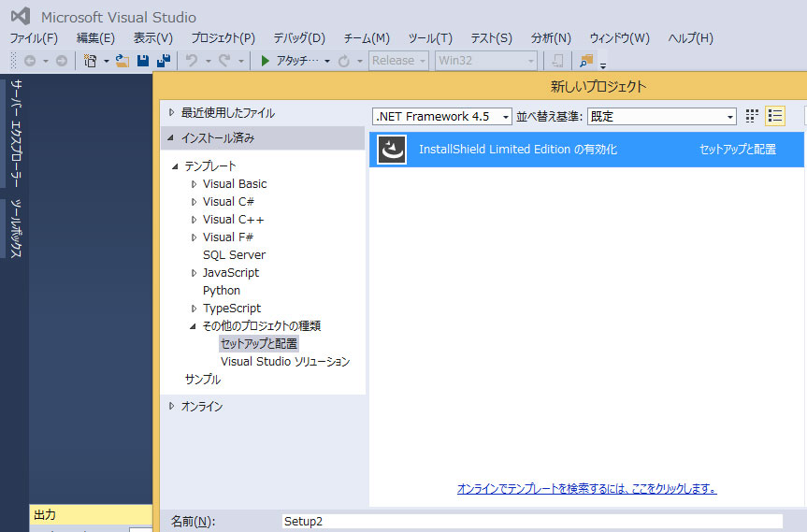Viewport: 807px width, 532px height.
Task: Click the green Start debugging arrow
Action: (265, 61)
